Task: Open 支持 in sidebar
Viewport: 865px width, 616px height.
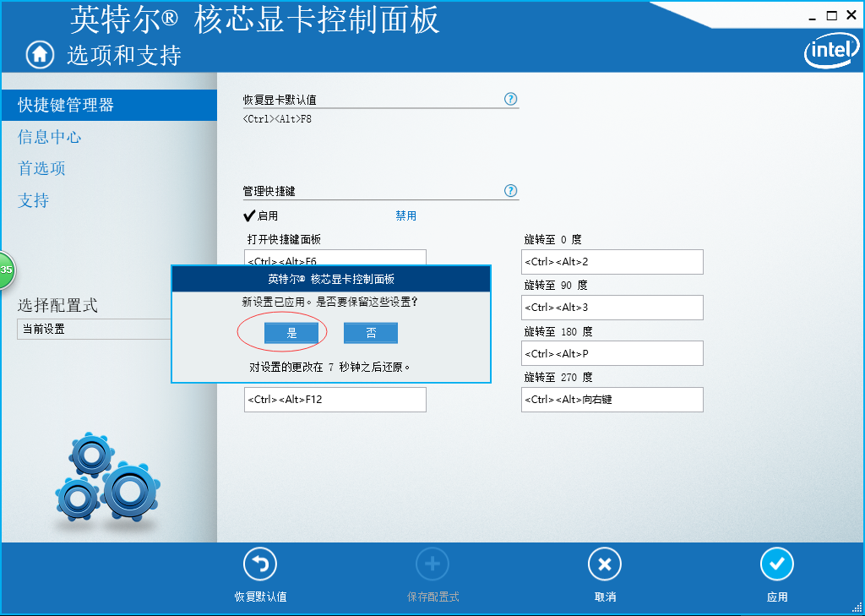Action: [x=34, y=200]
